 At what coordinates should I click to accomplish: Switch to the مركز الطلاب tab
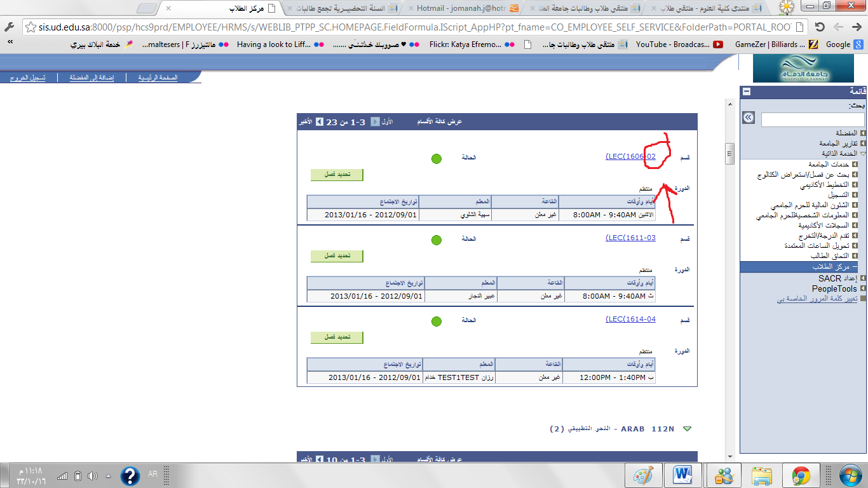point(221,8)
